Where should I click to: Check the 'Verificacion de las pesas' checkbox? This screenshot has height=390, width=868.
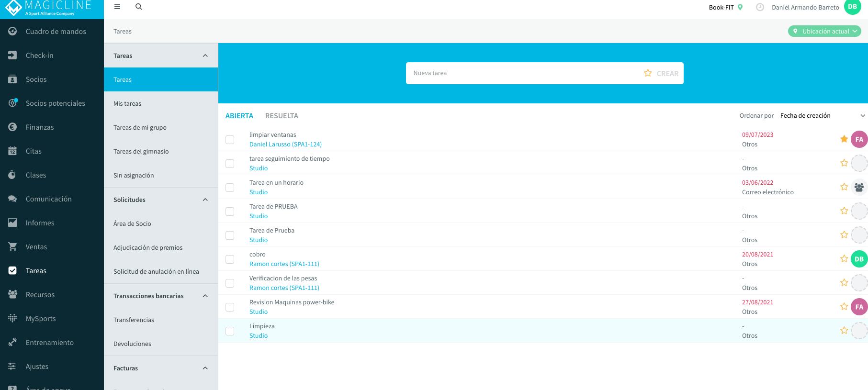coord(230,283)
